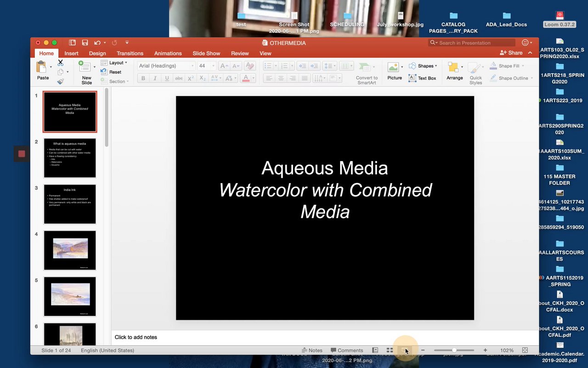Open the Review tab
The image size is (588, 368).
coord(240,53)
